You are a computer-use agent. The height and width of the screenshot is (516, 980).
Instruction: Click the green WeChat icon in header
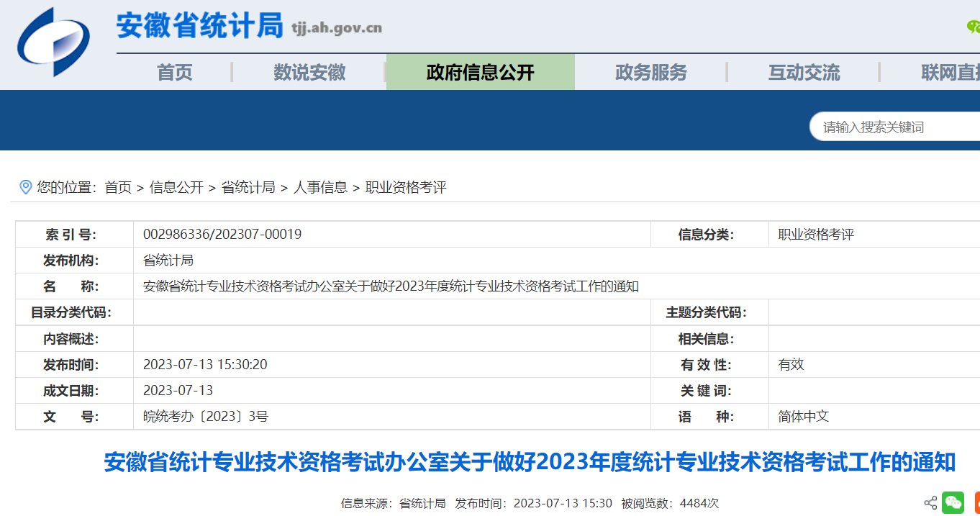974,27
